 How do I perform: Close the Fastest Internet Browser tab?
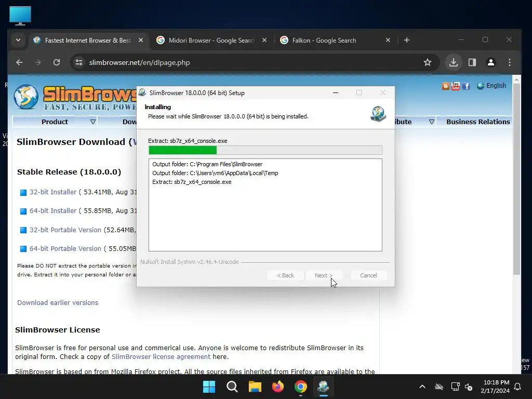[x=140, y=41]
